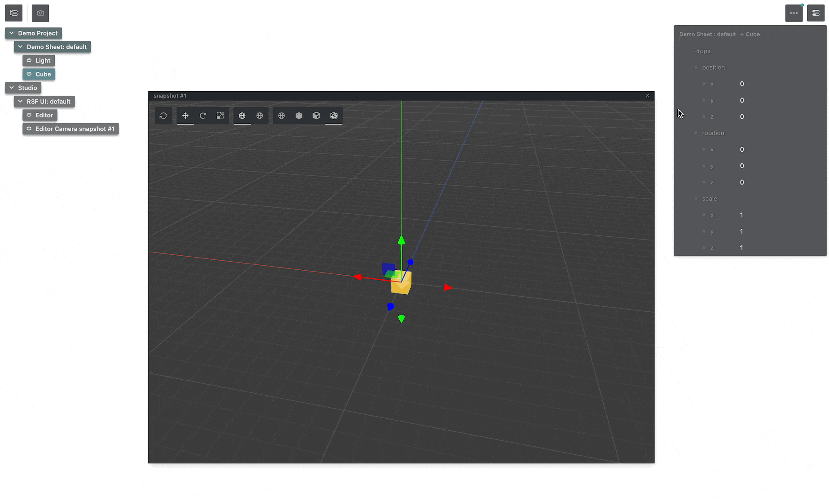Select the rotate transform tool

[203, 116]
